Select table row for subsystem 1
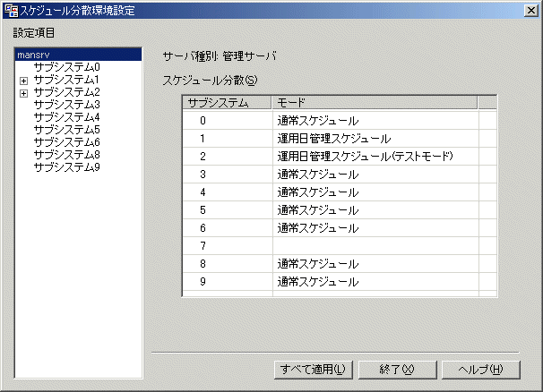The height and width of the screenshot is (392, 543). click(340, 139)
